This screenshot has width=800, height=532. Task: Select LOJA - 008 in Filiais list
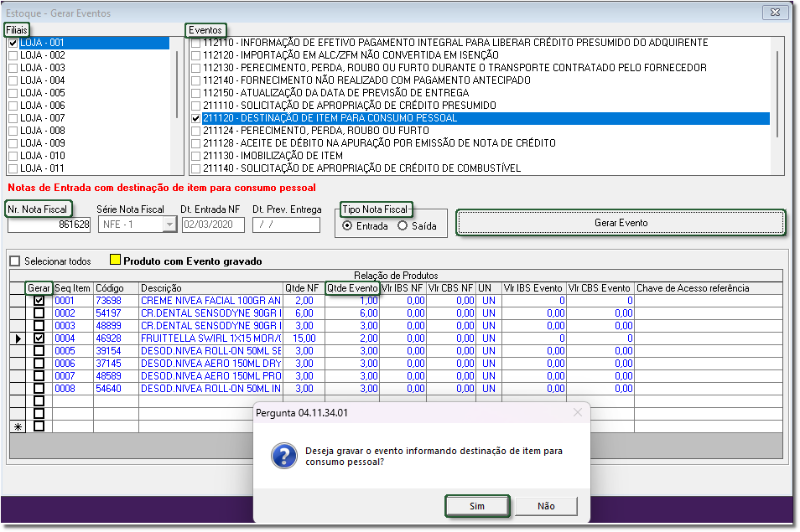(43, 131)
